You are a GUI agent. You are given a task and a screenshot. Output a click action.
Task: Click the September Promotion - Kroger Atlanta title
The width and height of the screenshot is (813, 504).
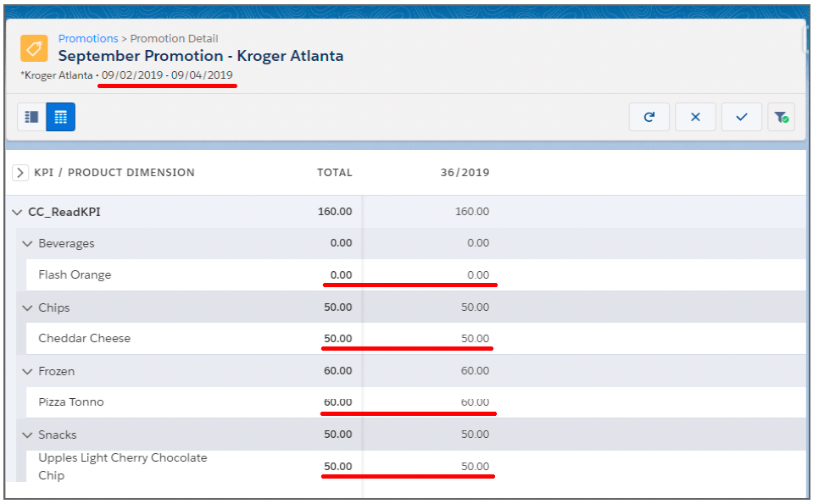[201, 56]
